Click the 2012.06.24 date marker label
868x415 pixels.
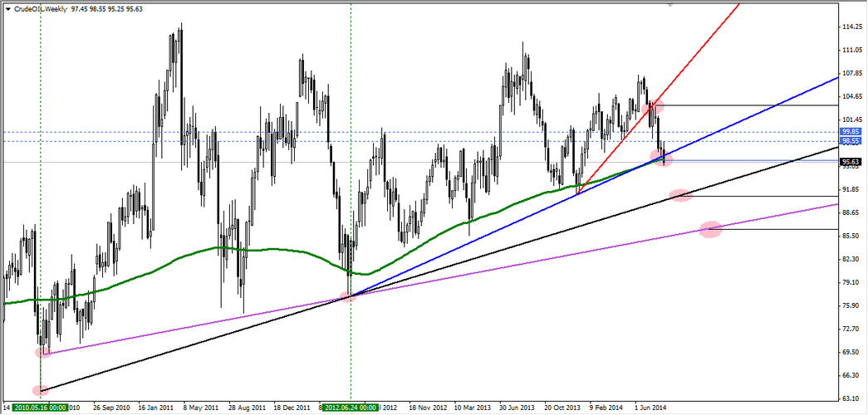coord(350,408)
